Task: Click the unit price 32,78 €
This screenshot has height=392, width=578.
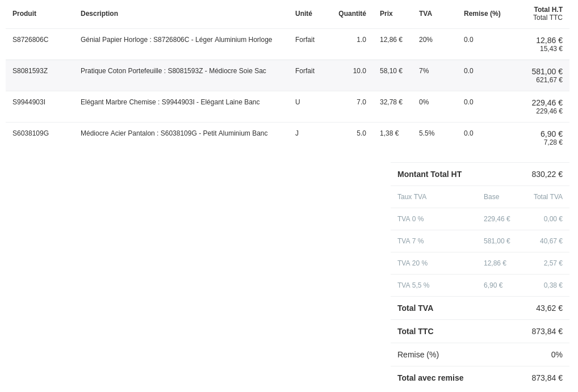Action: coord(391,102)
